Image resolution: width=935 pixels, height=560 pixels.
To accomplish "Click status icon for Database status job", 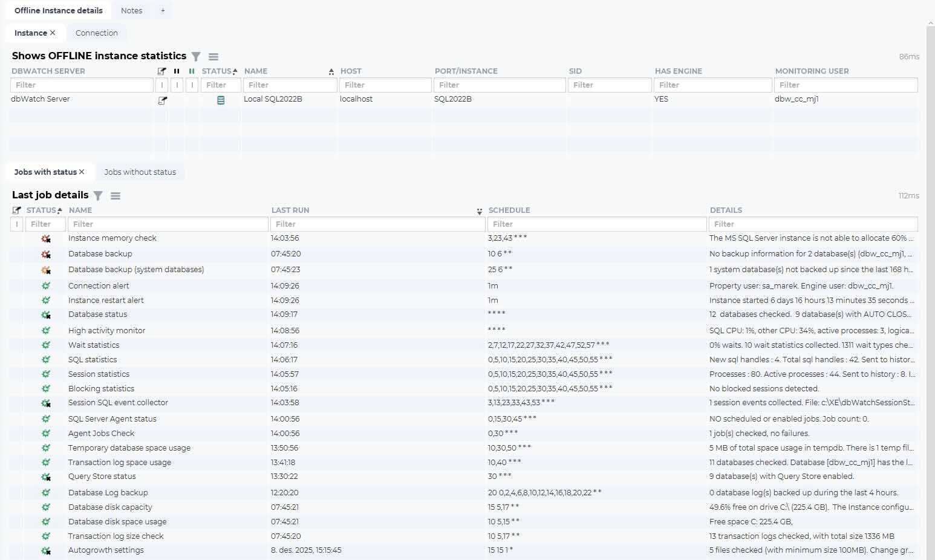I will [46, 315].
